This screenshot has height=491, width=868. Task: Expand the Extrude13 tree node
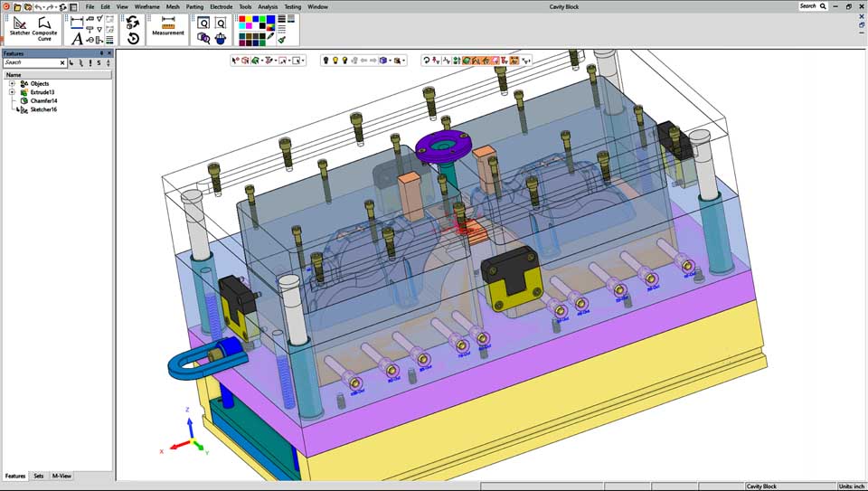[12, 92]
